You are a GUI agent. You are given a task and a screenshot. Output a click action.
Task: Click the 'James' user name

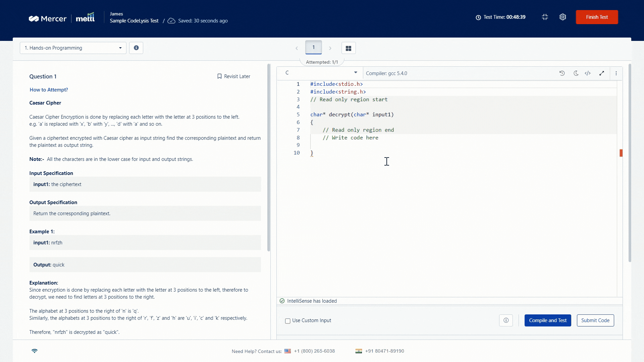coord(116,14)
